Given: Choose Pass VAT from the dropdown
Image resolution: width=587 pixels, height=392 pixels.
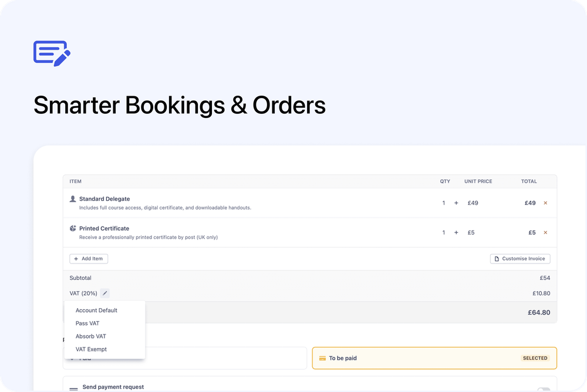Looking at the screenshot, I should tap(87, 323).
